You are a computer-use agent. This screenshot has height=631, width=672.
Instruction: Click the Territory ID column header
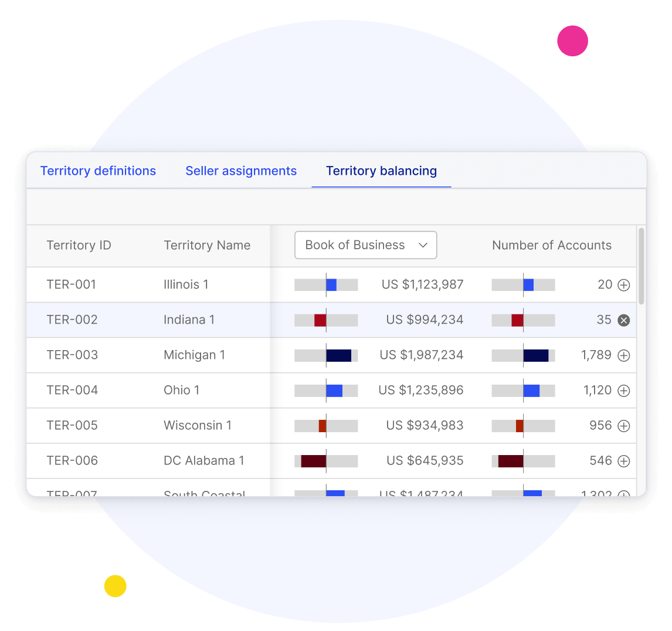click(79, 245)
